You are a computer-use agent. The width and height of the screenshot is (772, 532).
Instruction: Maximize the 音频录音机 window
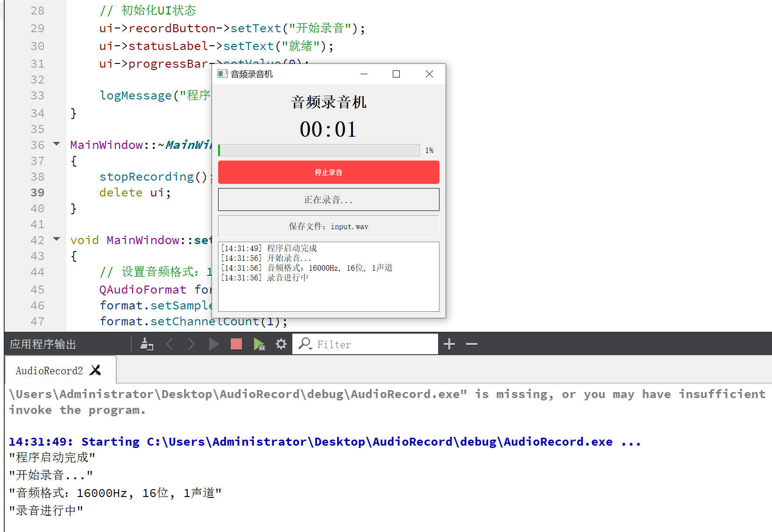click(396, 74)
